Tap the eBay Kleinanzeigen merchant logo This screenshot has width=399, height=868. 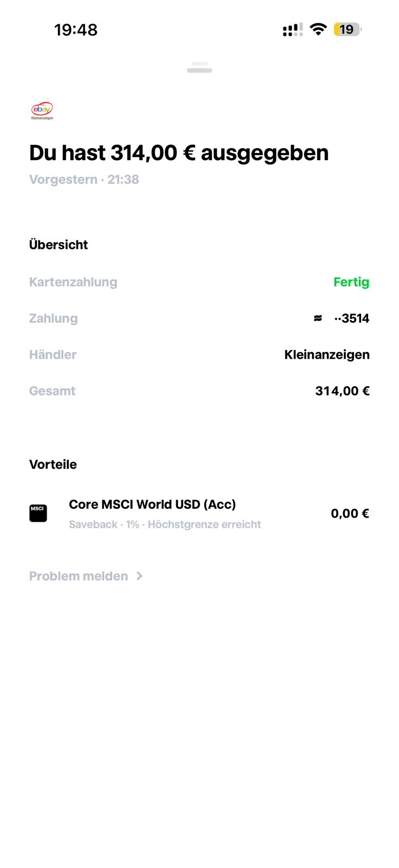click(x=42, y=111)
